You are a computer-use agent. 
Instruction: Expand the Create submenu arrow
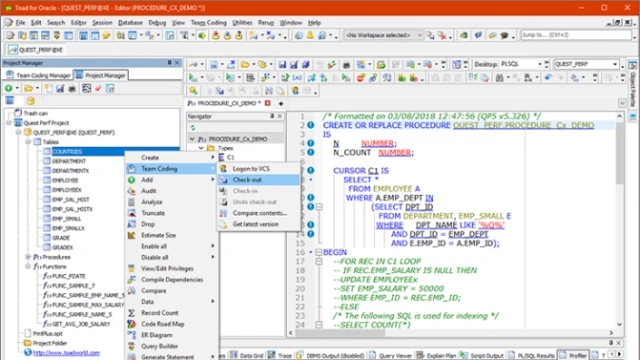click(x=213, y=158)
